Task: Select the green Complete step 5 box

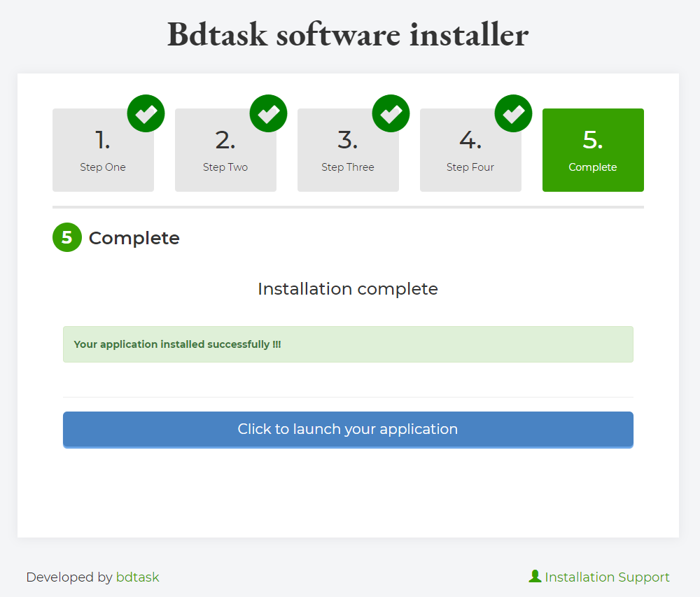Action: point(593,150)
